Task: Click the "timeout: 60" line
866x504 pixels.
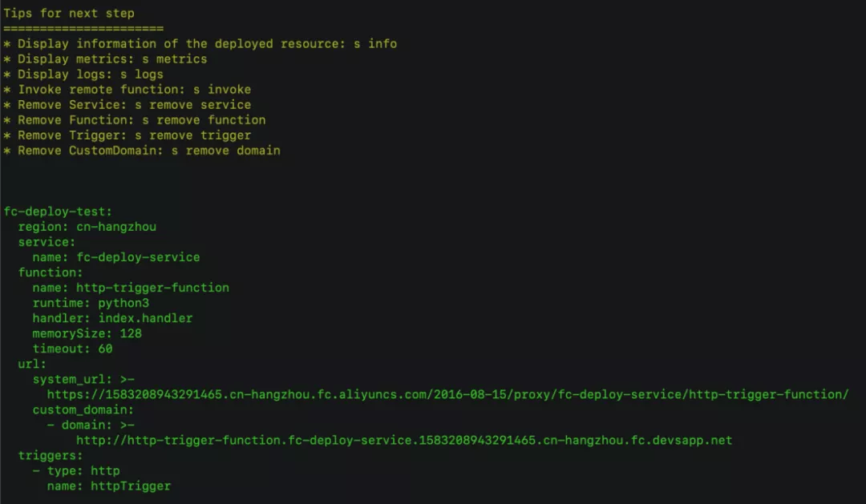Action: click(x=72, y=349)
